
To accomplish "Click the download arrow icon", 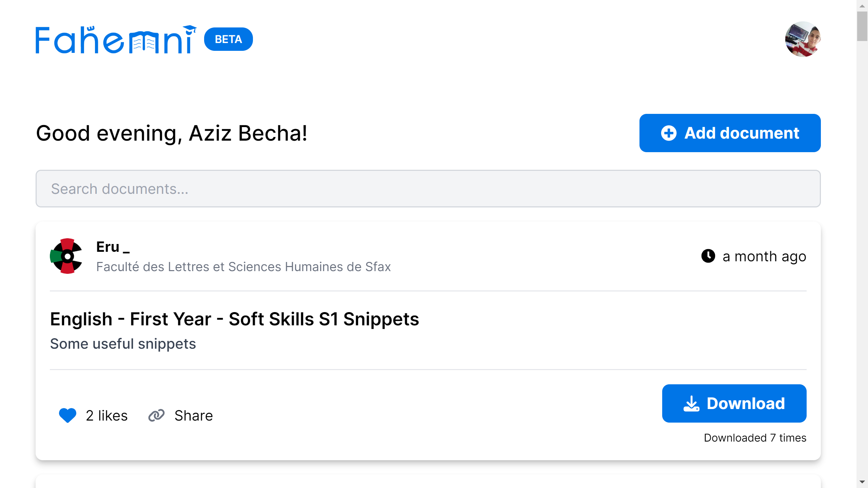I will coord(691,404).
